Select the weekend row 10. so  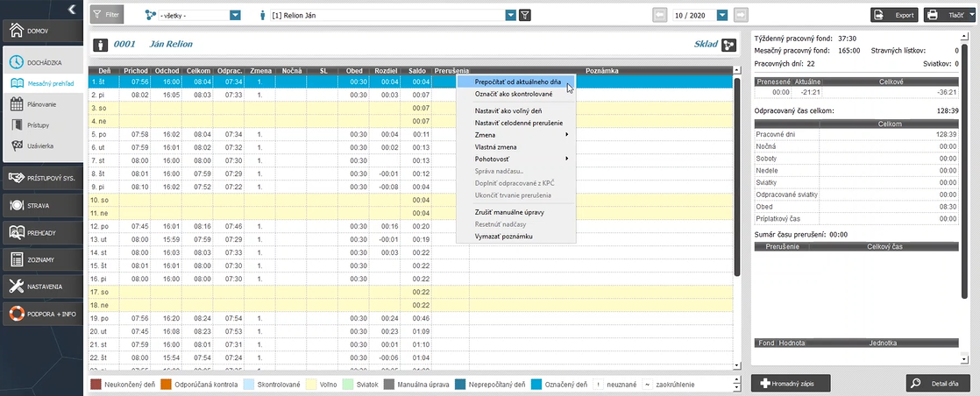[410, 200]
